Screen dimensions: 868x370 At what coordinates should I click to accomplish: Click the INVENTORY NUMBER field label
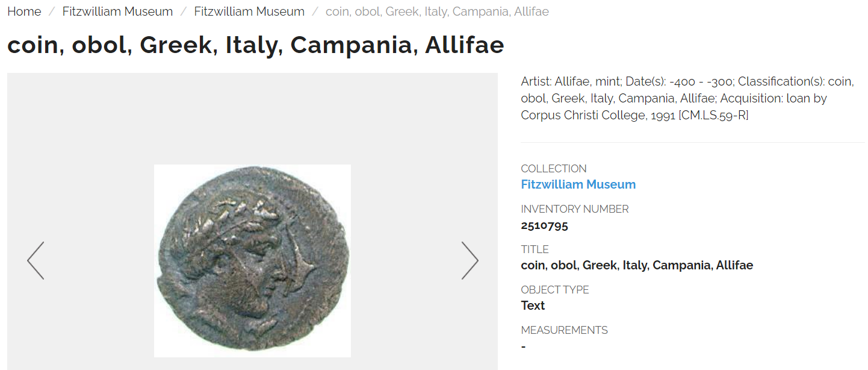[574, 209]
